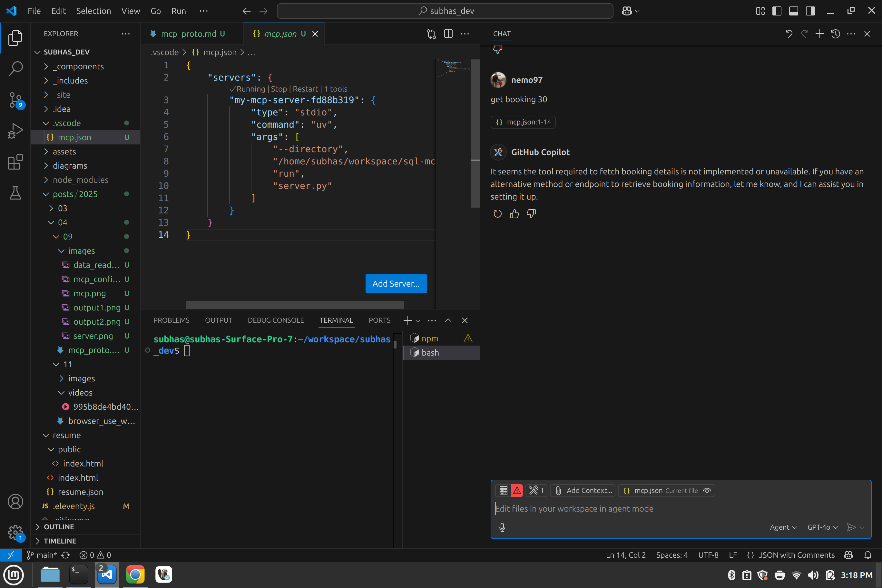Viewport: 882px width, 588px height.
Task: Show chat history
Action: [836, 34]
